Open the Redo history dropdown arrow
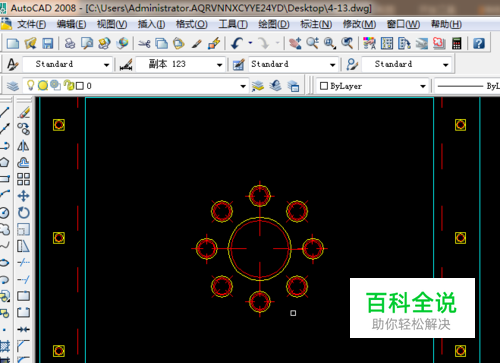This screenshot has width=500, height=363. 277,43
